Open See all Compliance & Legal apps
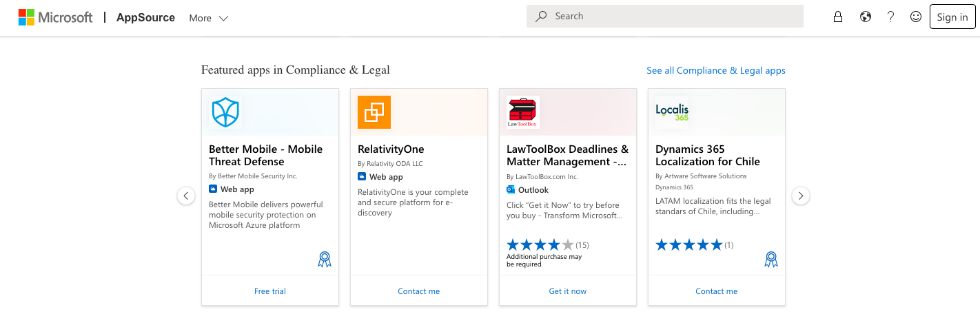Image resolution: width=980 pixels, height=325 pixels. pyautogui.click(x=716, y=70)
